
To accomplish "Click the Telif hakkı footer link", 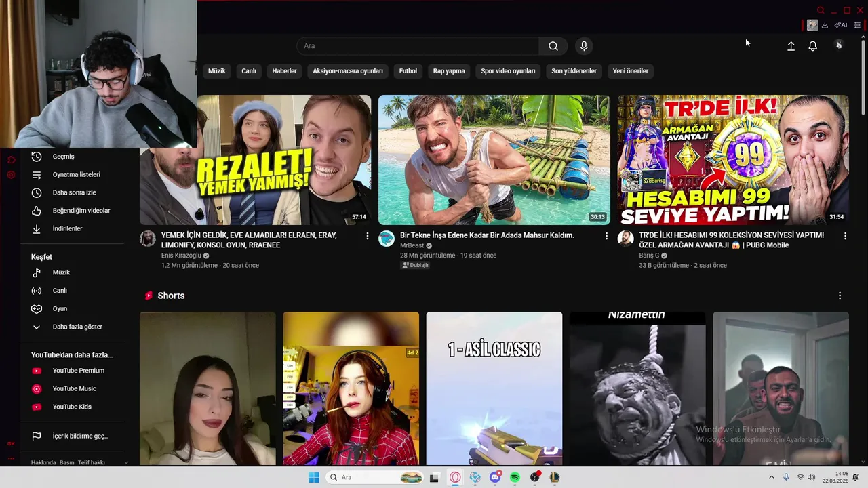I will point(91,462).
